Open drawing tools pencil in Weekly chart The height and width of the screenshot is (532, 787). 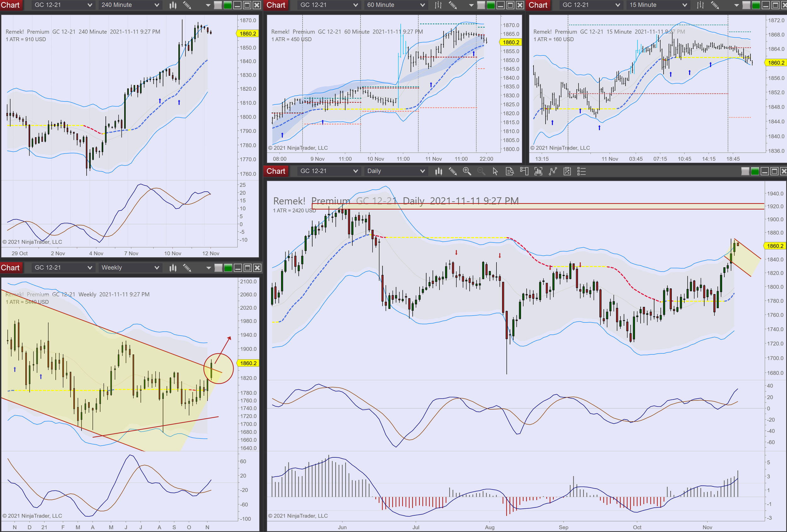[187, 268]
